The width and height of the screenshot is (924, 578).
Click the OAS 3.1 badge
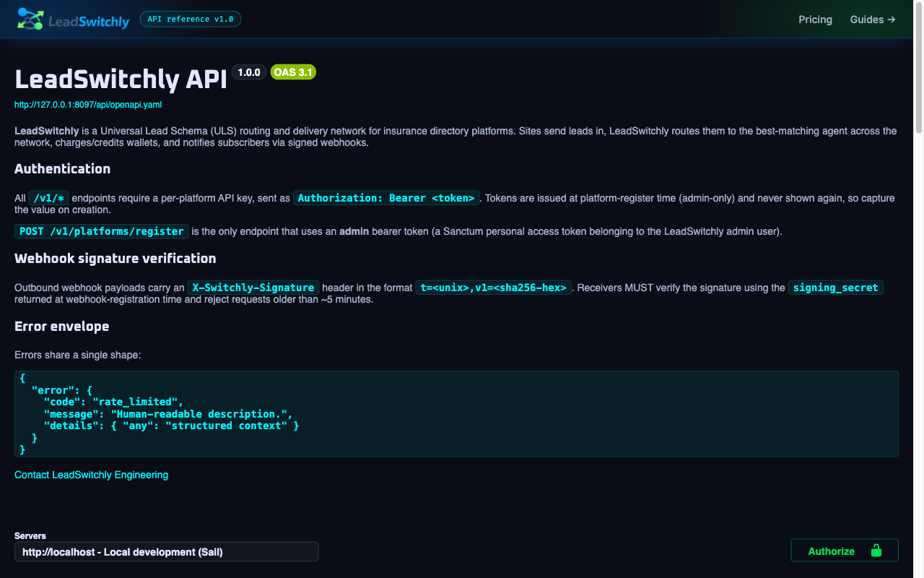pos(293,72)
